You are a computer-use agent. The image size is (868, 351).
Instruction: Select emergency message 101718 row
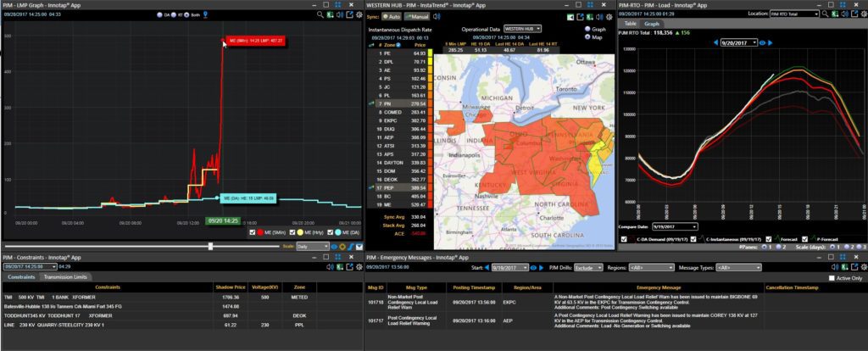615,303
